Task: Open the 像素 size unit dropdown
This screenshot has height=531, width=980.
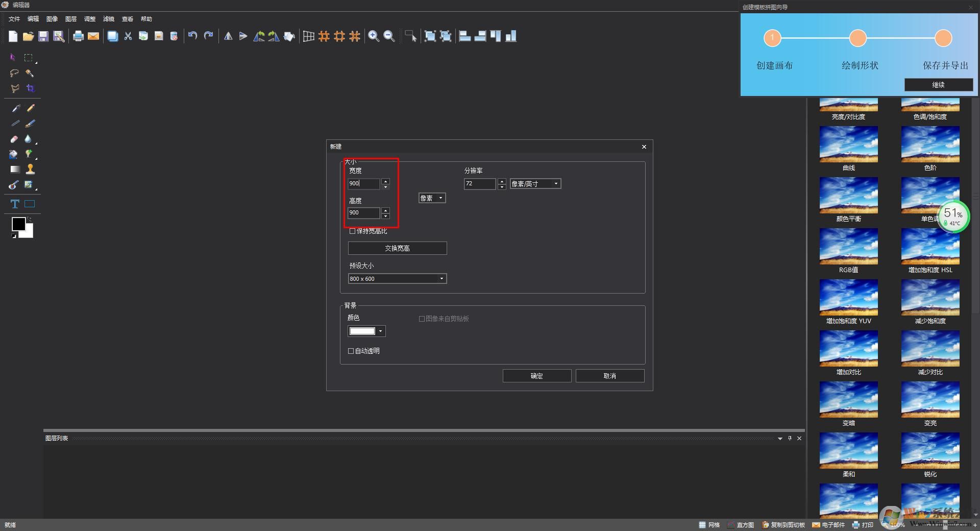Action: (x=432, y=198)
